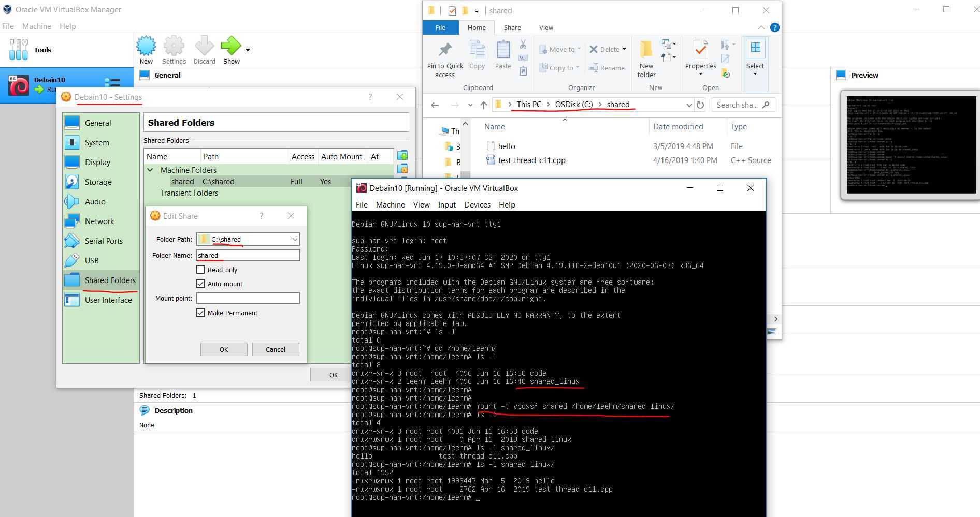
Task: Uncheck the Make Permanent checkbox
Action: [200, 313]
